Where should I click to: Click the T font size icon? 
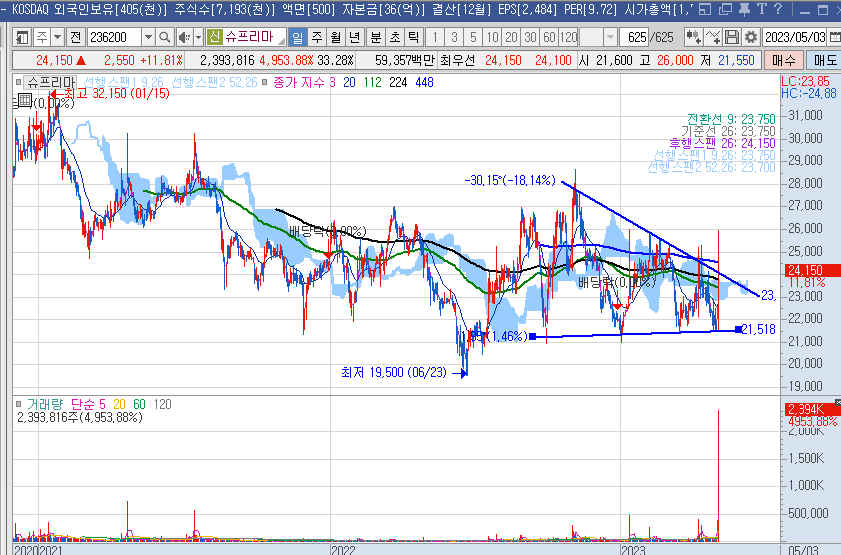762,9
